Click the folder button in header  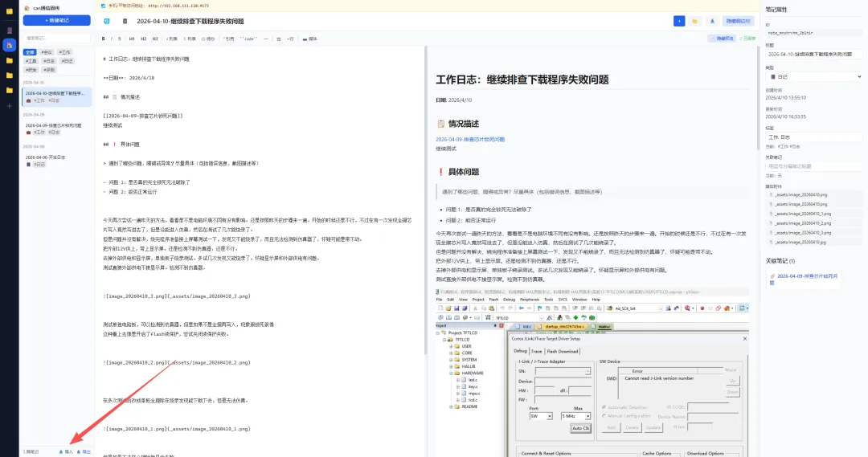[x=694, y=21]
